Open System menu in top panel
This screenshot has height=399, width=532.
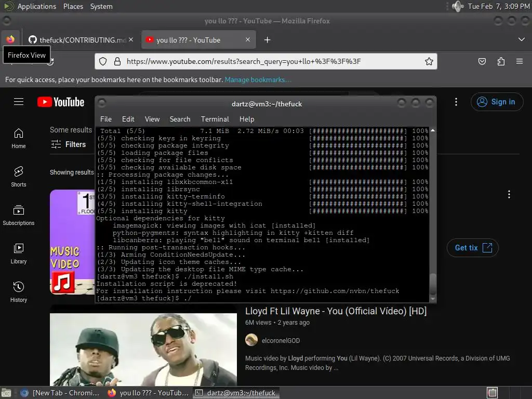[101, 6]
